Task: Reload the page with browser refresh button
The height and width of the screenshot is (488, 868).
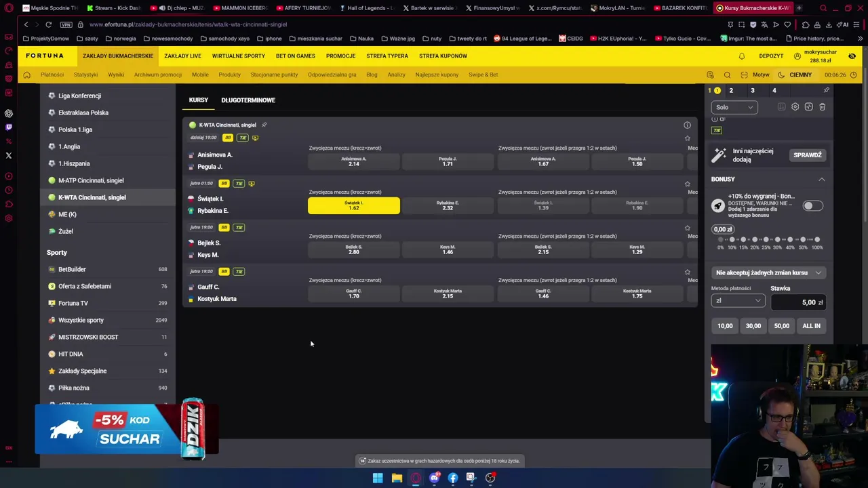Action: [x=48, y=24]
